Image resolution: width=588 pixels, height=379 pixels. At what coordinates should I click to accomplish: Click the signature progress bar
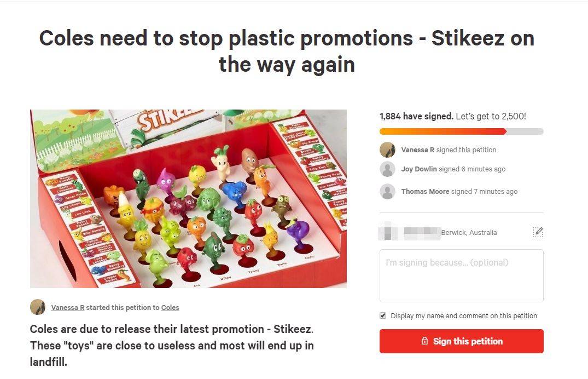(461, 131)
